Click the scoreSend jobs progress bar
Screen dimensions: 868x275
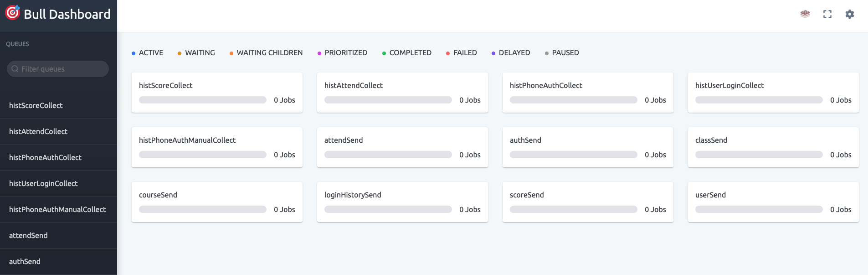coord(573,209)
